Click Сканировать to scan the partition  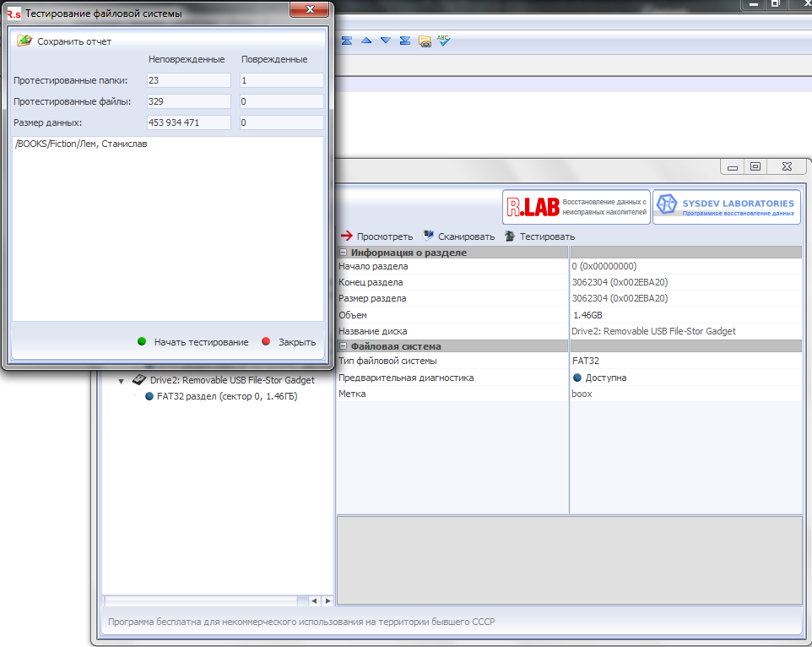(458, 237)
